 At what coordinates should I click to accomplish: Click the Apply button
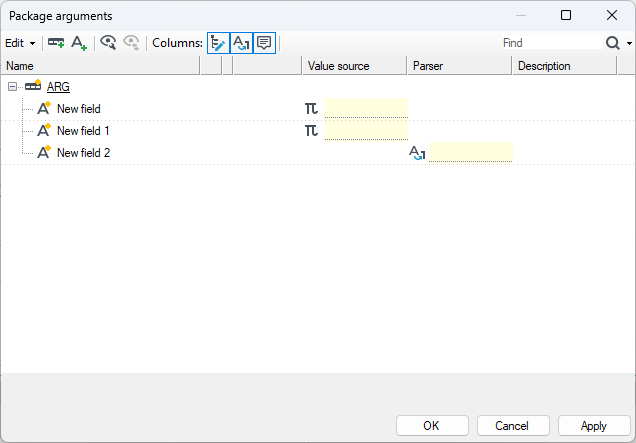(x=594, y=426)
